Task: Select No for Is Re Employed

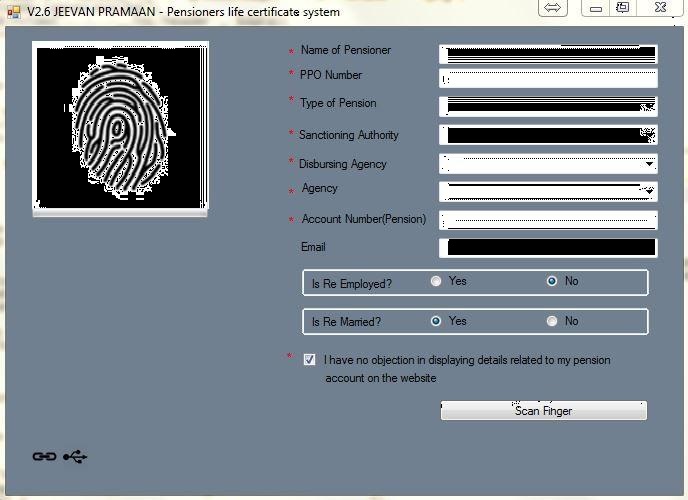Action: [x=552, y=282]
